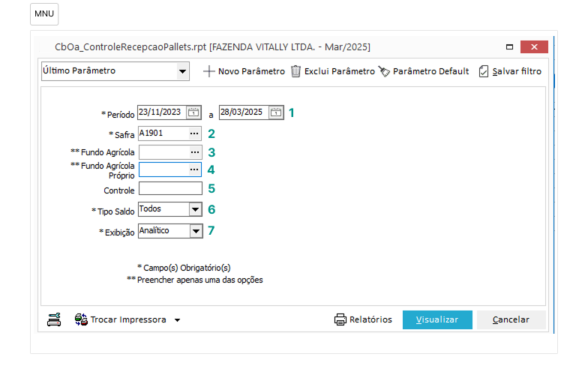Click the Relatórios label
Screen dimensions: 588x384
point(370,319)
